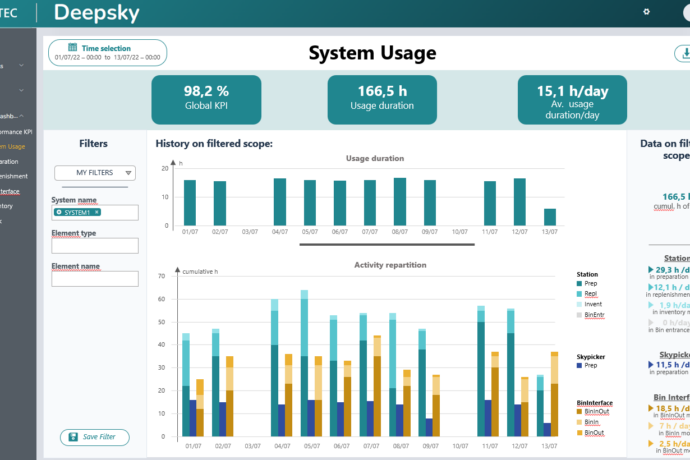
Task: Click the Station Invent legend swatch
Action: click(579, 304)
